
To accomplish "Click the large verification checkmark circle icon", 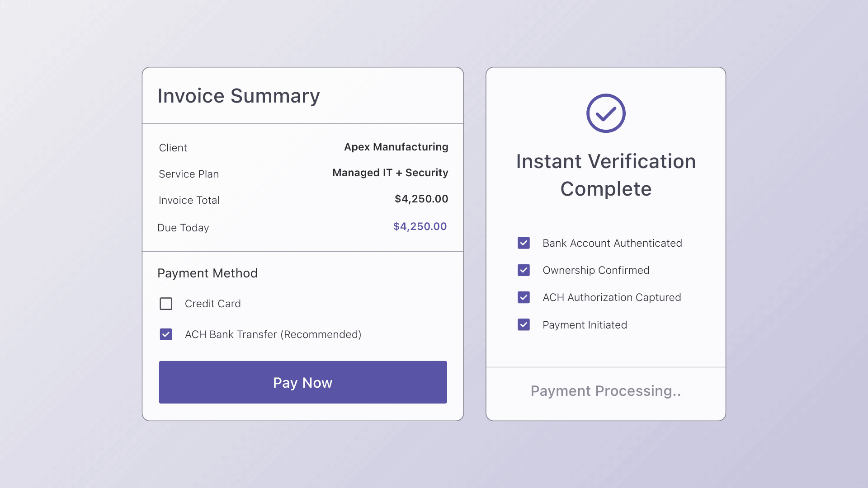I will coord(606,113).
